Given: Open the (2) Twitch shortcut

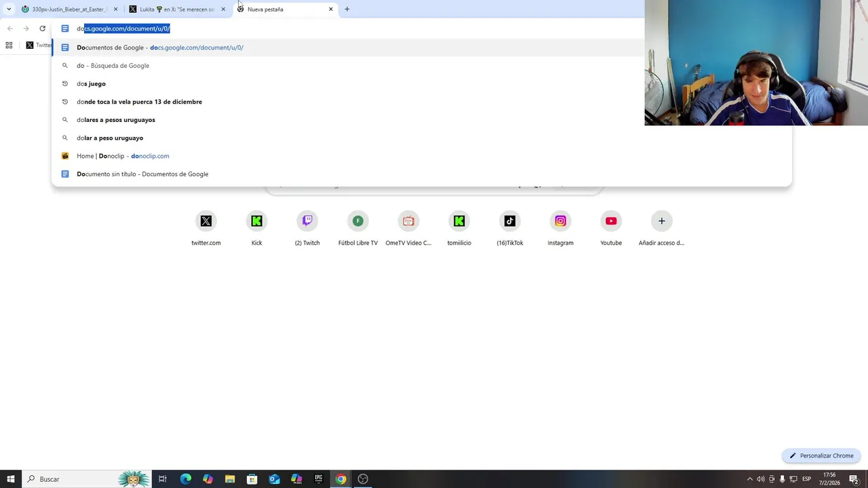Looking at the screenshot, I should (307, 228).
